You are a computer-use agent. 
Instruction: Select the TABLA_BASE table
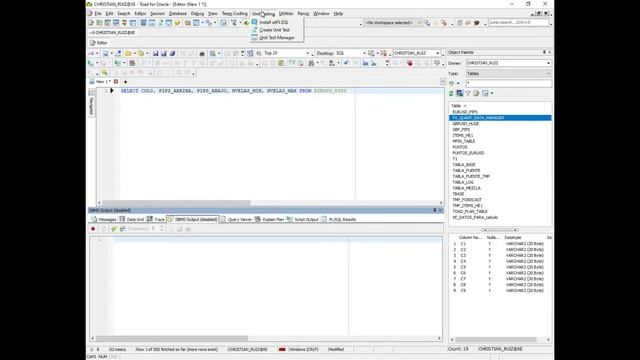(x=464, y=165)
